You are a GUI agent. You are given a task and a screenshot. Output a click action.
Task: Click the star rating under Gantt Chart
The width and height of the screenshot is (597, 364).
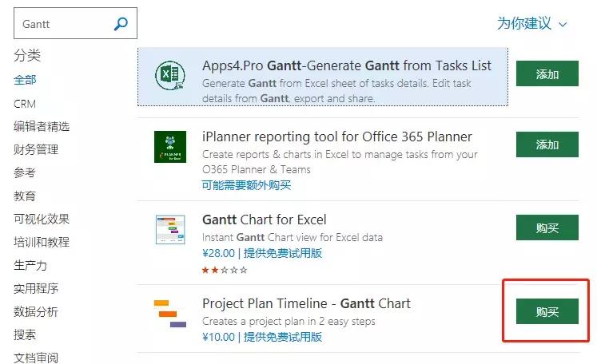(x=225, y=271)
